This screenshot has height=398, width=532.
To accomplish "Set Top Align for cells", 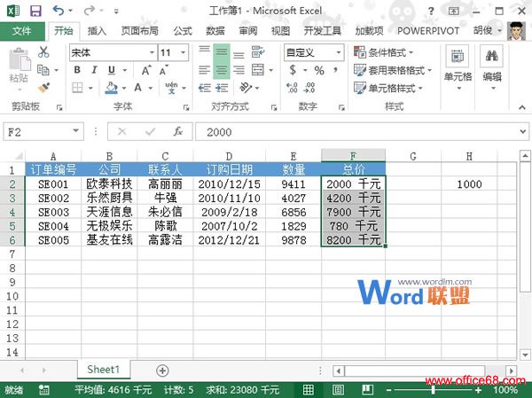I will click(204, 52).
